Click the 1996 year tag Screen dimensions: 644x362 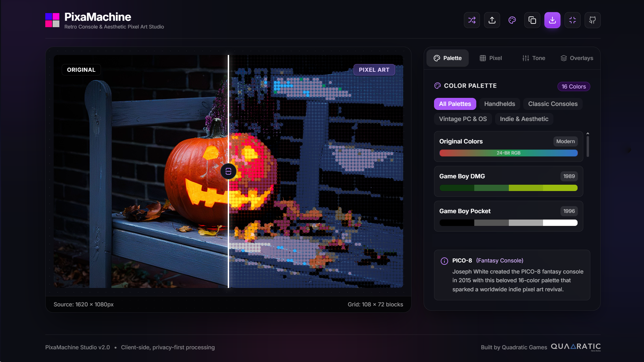[569, 211]
